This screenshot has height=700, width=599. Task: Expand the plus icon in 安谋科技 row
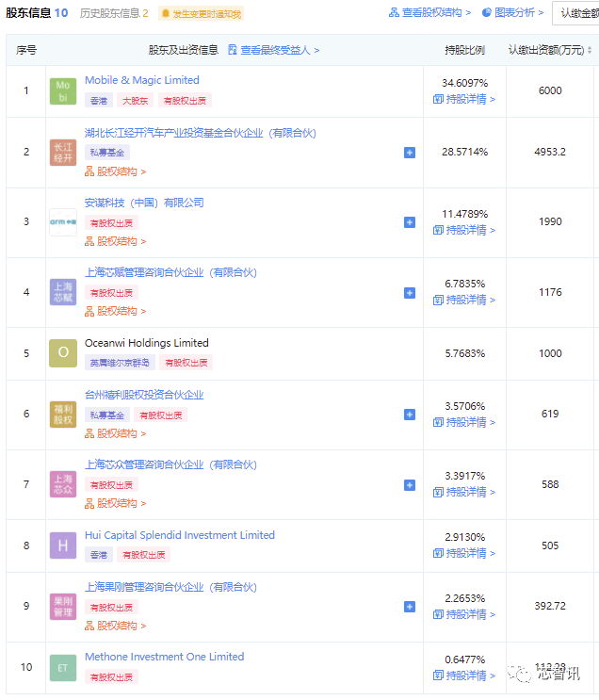(410, 222)
